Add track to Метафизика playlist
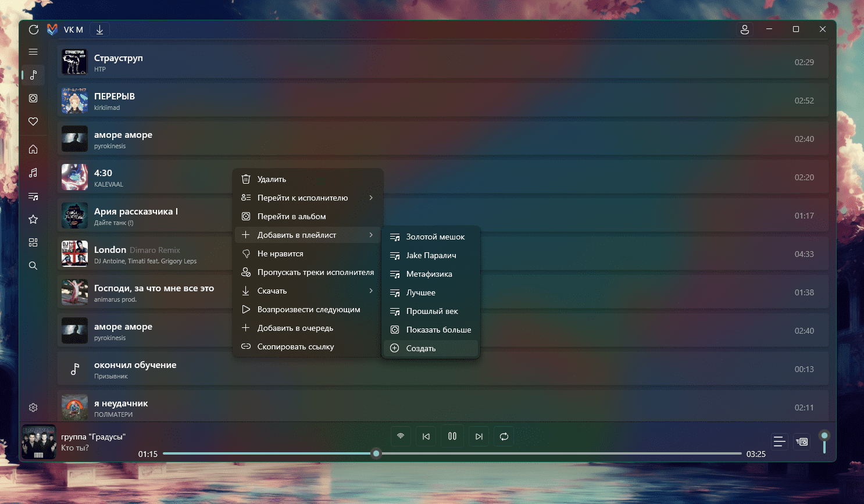Image resolution: width=864 pixels, height=504 pixels. [x=431, y=274]
